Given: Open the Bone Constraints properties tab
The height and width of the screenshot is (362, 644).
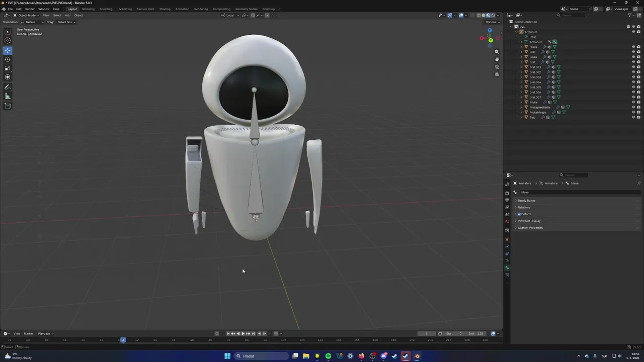Looking at the screenshot, I should (x=507, y=275).
